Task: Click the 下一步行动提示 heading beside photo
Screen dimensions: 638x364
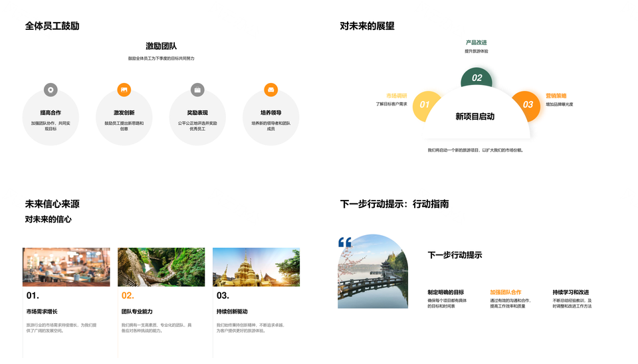Action: (x=455, y=255)
